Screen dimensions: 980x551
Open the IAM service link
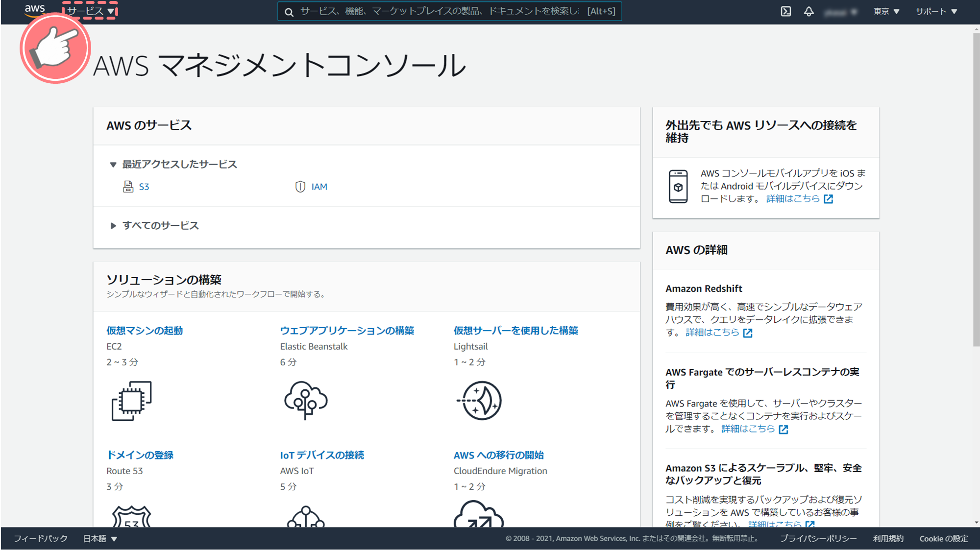tap(319, 187)
